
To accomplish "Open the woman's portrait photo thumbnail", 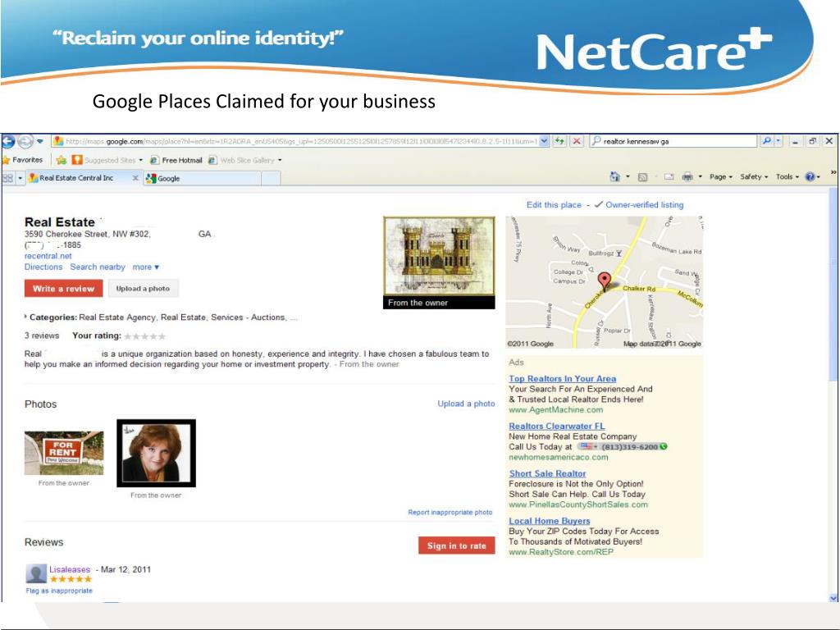I will pos(157,453).
